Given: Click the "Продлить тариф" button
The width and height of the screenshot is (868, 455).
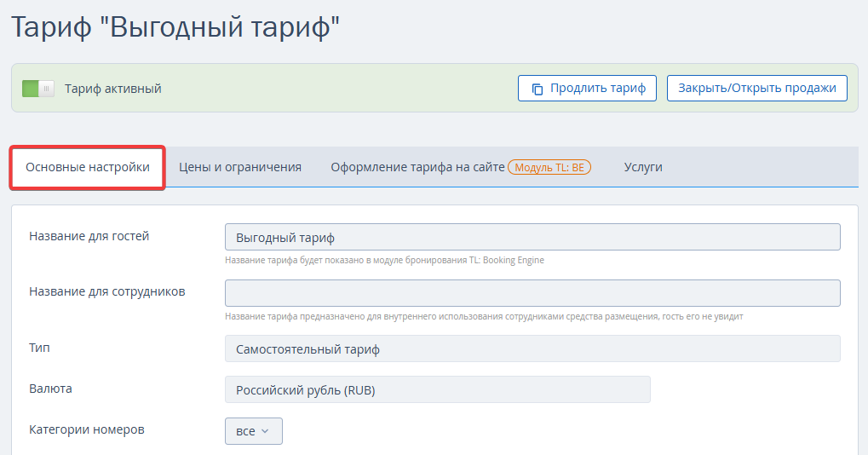Looking at the screenshot, I should (587, 89).
